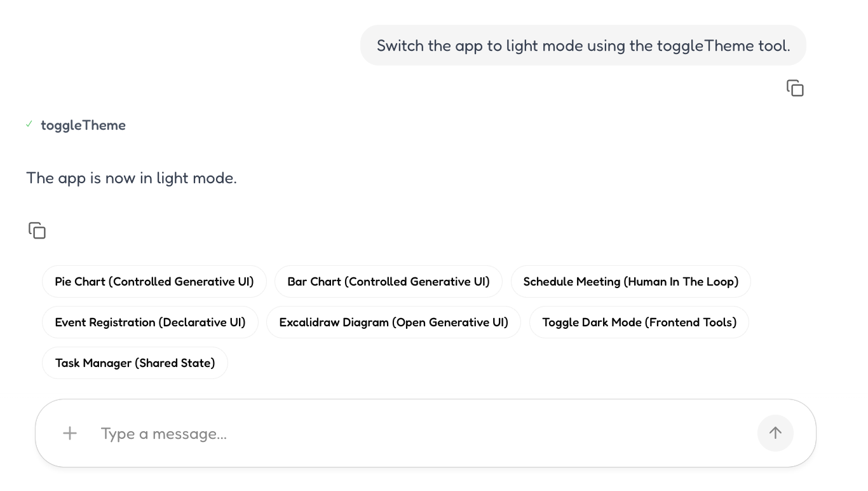The height and width of the screenshot is (491, 868).
Task: Select Task Manager (Shared State) chip
Action: coord(135,363)
